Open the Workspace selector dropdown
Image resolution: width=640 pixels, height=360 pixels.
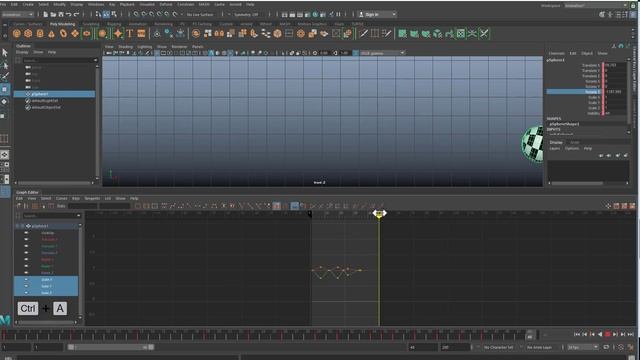[596, 5]
